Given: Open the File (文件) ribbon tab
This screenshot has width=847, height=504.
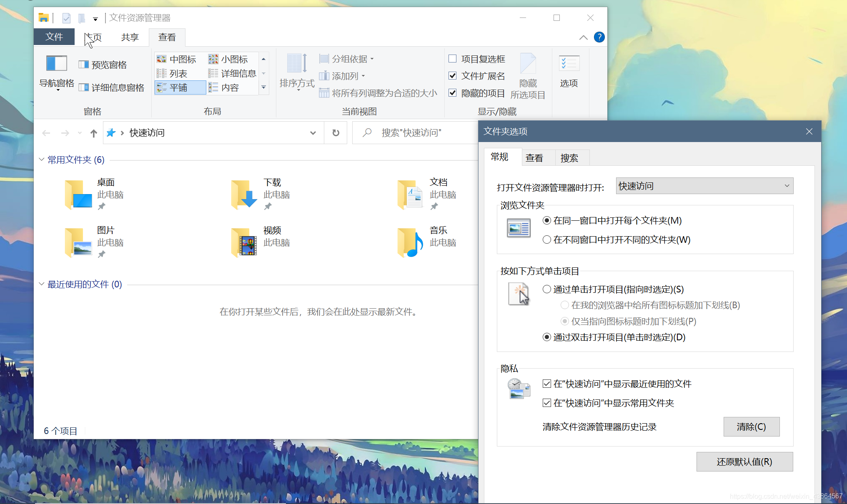Looking at the screenshot, I should (54, 37).
